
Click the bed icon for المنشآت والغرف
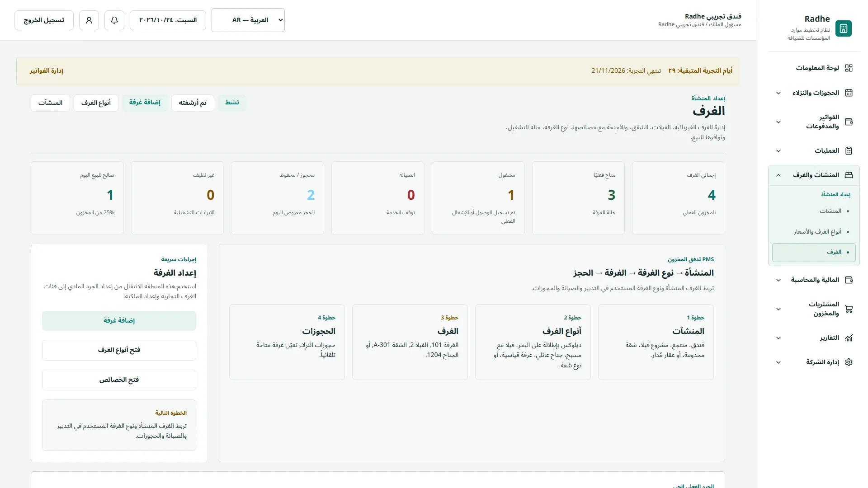point(849,175)
